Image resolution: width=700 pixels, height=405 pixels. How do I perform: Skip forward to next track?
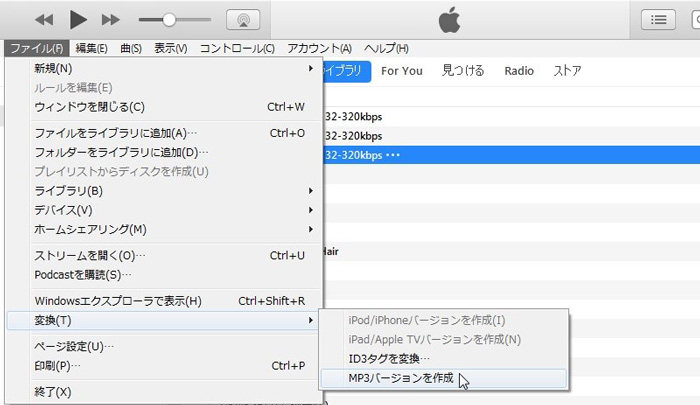110,20
